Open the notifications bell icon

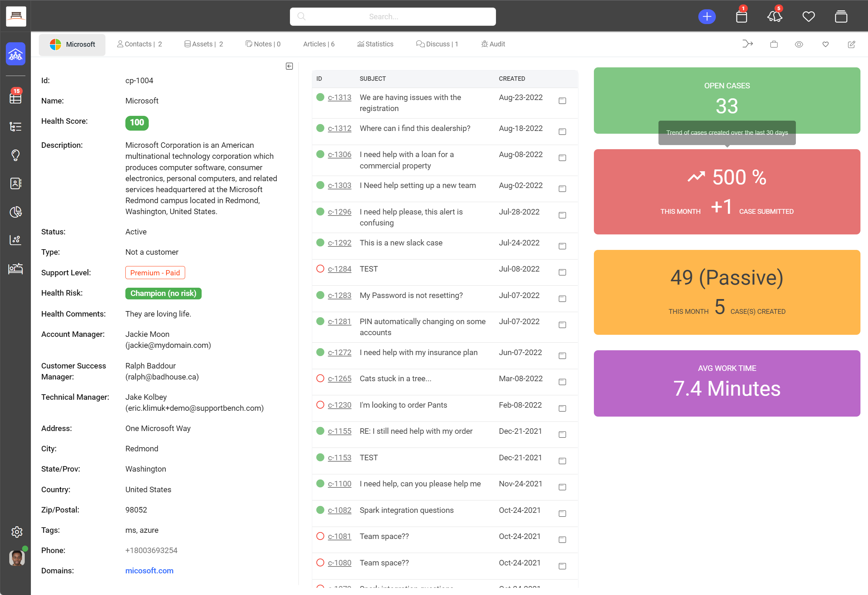[775, 17]
